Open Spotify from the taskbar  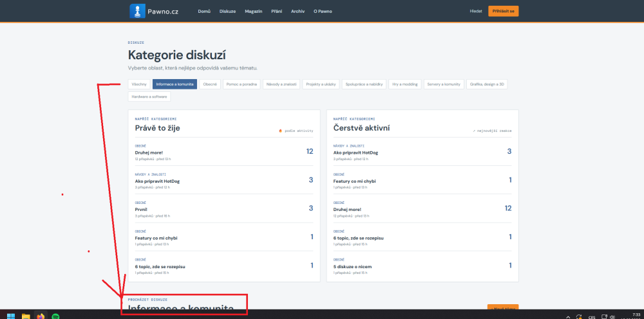pyautogui.click(x=55, y=316)
